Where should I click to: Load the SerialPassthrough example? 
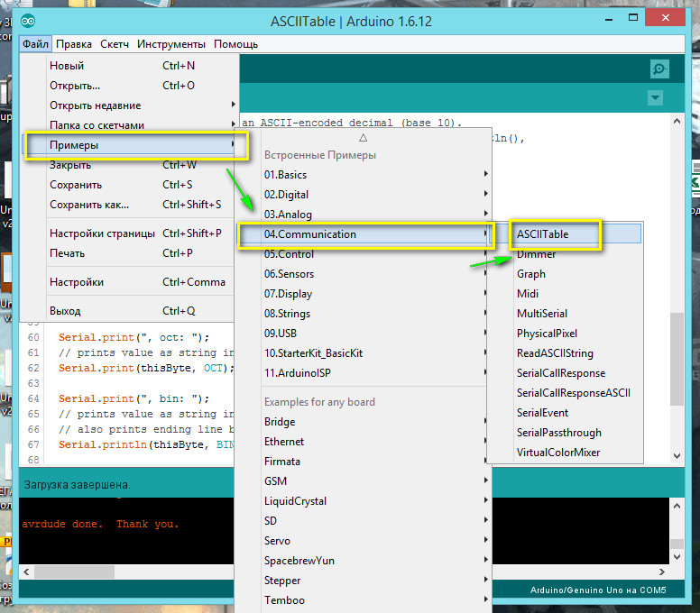566,433
